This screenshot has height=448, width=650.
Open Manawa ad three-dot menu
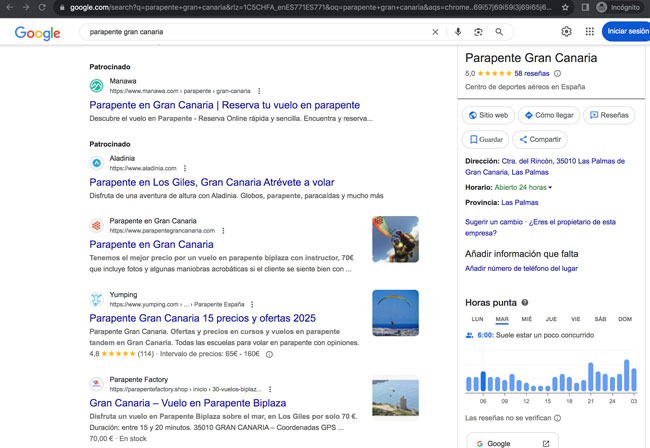[x=259, y=91]
